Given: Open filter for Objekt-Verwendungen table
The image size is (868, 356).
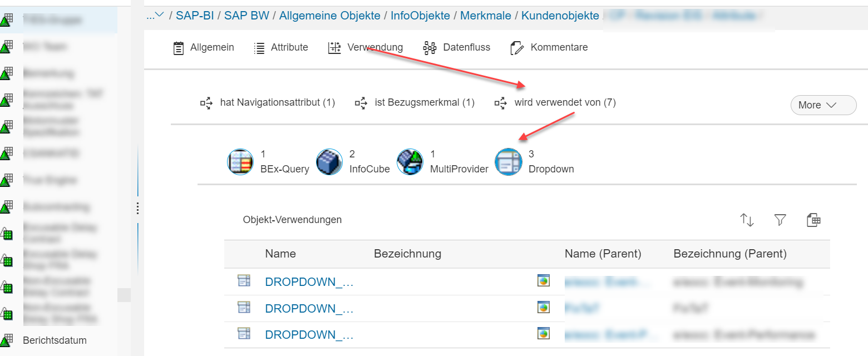Looking at the screenshot, I should (x=780, y=220).
